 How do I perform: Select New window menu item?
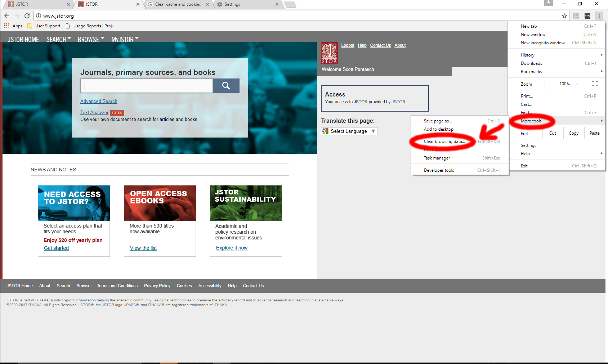557,35
